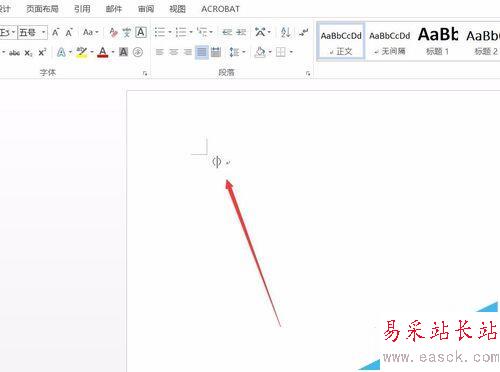This screenshot has width=500, height=372.
Task: Expand shading color dropdown arrow
Action: tap(270, 52)
